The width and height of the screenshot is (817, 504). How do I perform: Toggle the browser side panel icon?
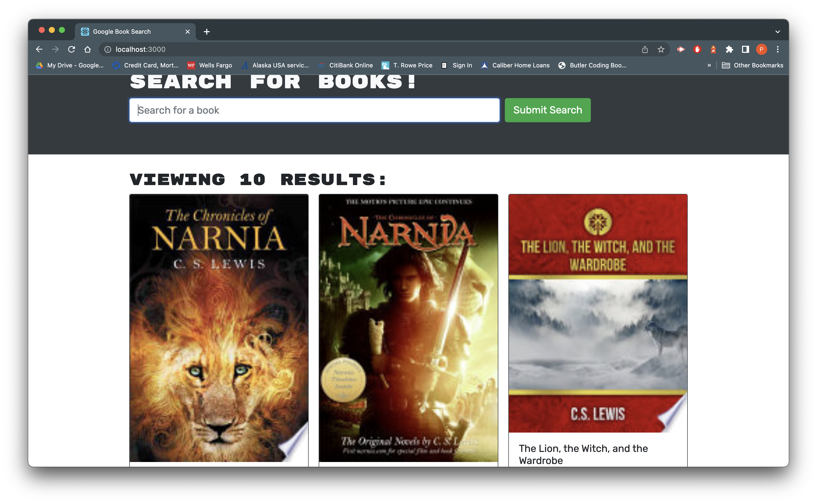pyautogui.click(x=745, y=49)
